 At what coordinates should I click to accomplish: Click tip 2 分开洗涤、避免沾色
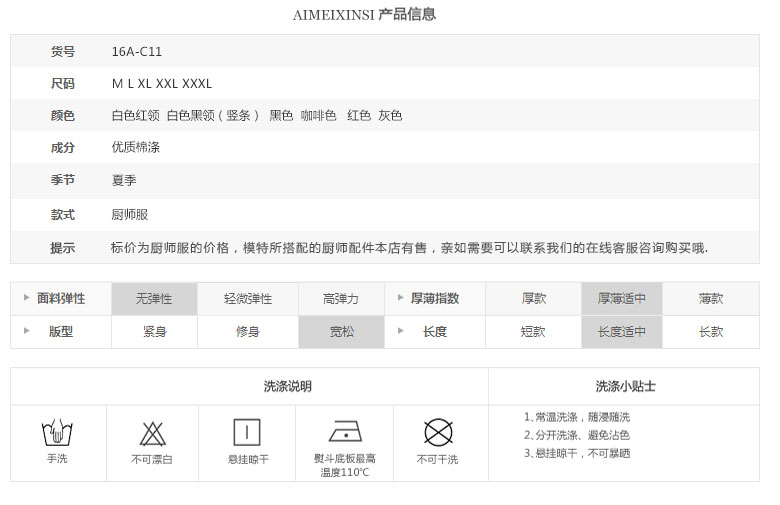click(577, 435)
